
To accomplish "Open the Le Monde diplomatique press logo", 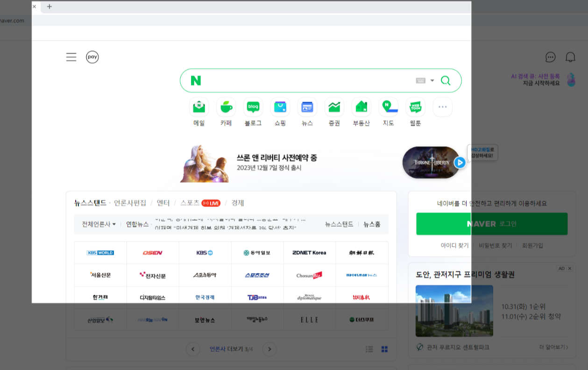I will click(310, 298).
